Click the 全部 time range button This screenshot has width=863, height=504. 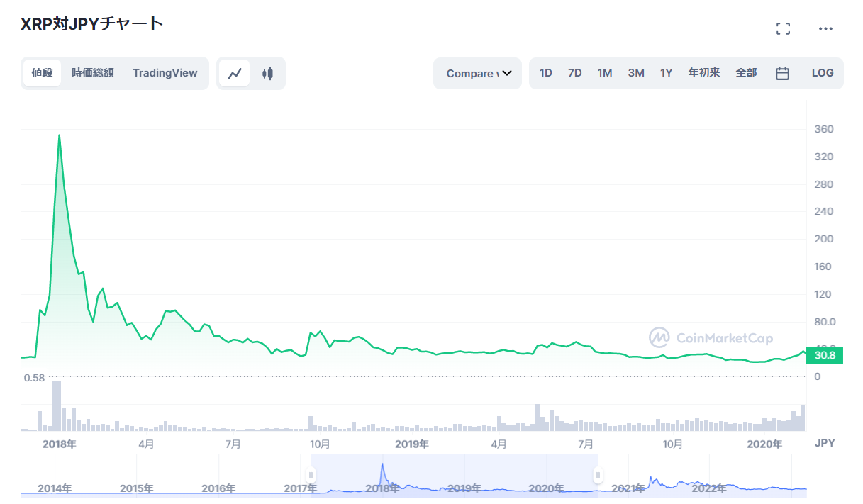(746, 72)
